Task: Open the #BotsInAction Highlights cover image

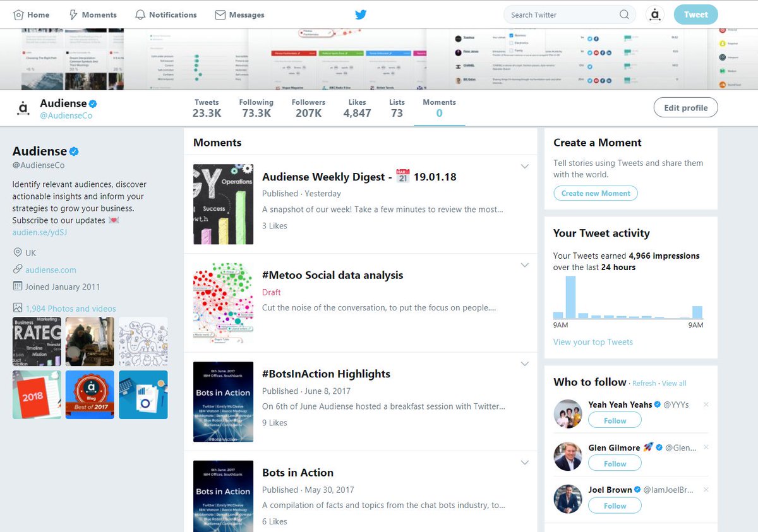Action: pyautogui.click(x=223, y=401)
